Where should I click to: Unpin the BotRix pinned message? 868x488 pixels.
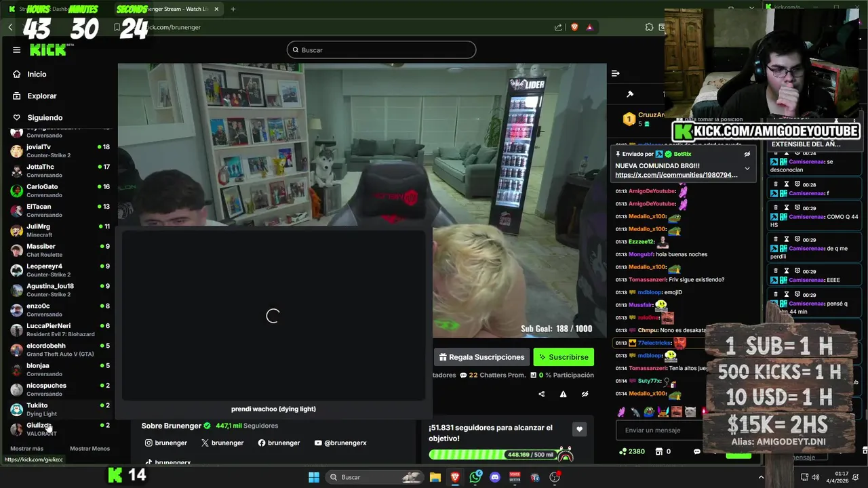(x=747, y=154)
